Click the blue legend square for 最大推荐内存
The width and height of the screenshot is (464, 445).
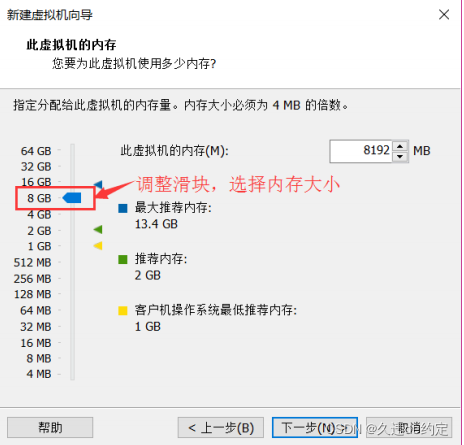(x=123, y=208)
